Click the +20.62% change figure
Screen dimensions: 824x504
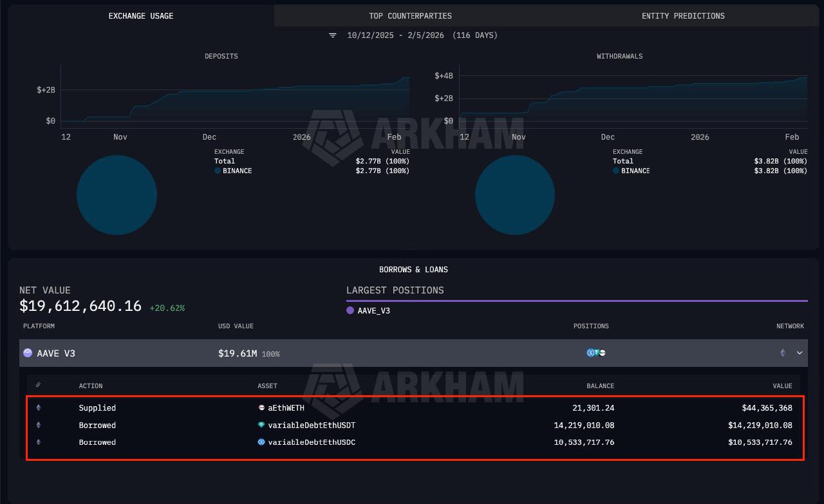167,308
